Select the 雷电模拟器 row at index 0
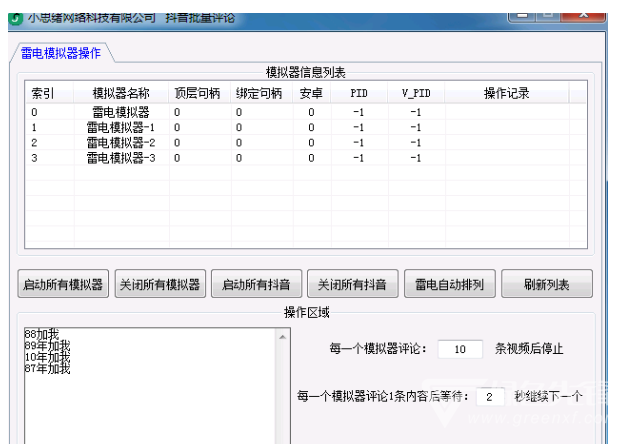Screen dimensions: 636x444 pyautogui.click(x=121, y=113)
